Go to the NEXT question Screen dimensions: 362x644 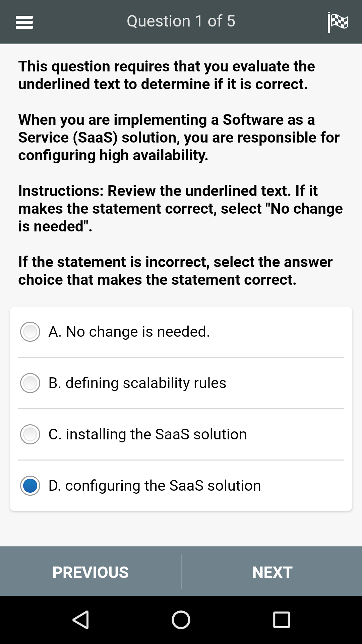[x=272, y=572]
